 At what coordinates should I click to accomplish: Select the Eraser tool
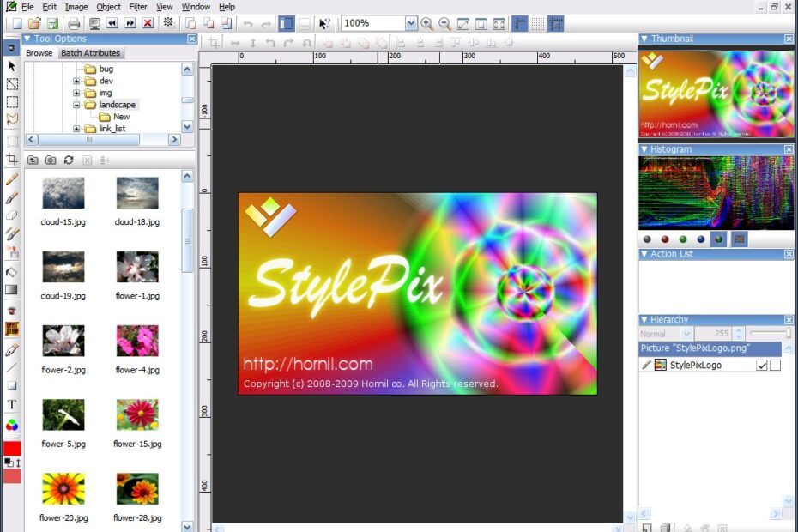(x=12, y=215)
